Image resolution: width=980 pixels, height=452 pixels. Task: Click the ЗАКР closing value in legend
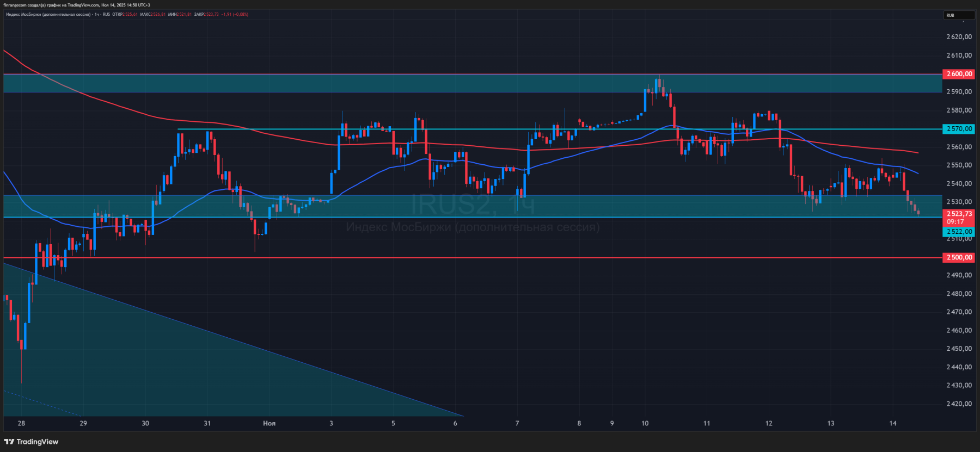pyautogui.click(x=211, y=14)
